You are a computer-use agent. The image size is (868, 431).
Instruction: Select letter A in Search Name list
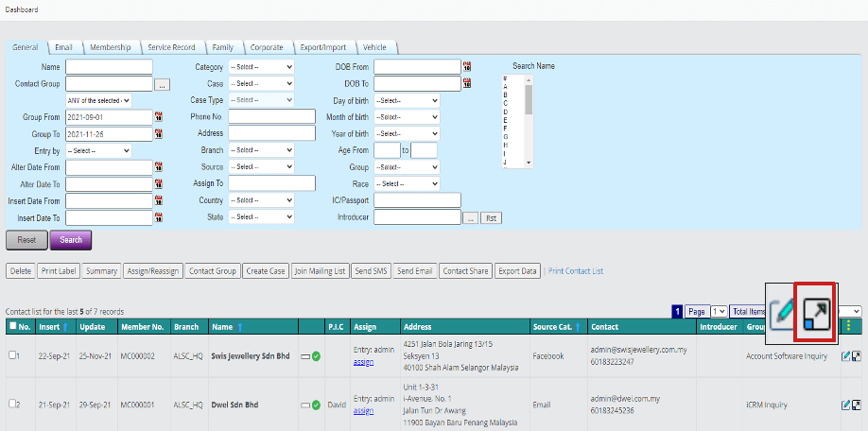tap(506, 86)
